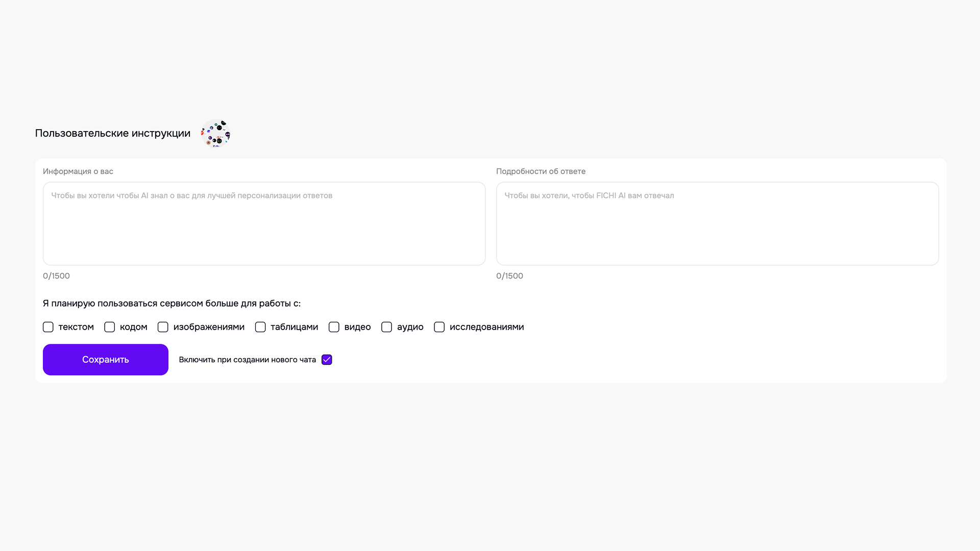Click the 'Подробности об ответе' field label
The height and width of the screenshot is (551, 980).
point(541,171)
